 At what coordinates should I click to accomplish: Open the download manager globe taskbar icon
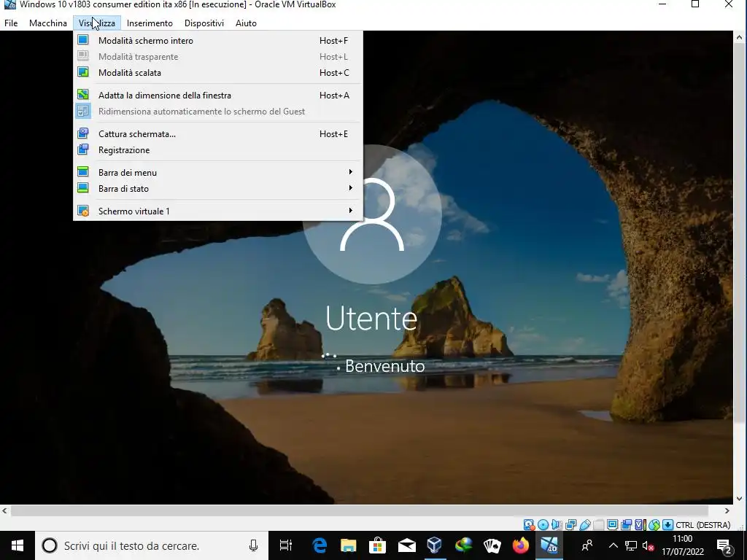point(463,545)
